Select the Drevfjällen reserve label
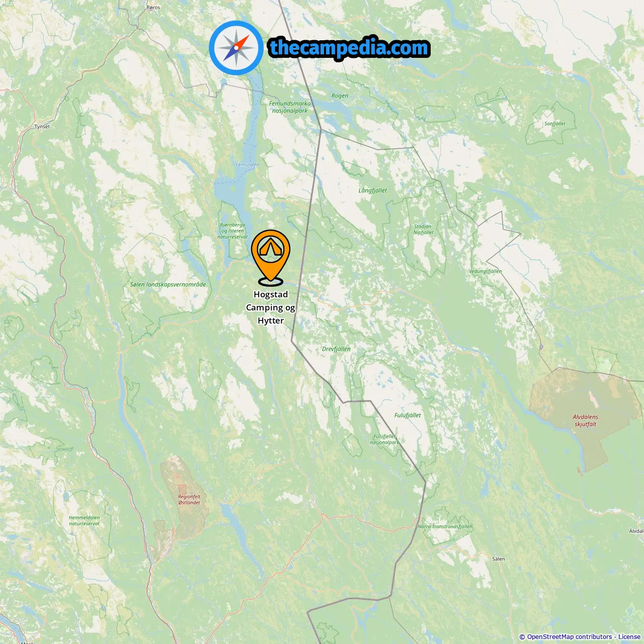 click(336, 349)
